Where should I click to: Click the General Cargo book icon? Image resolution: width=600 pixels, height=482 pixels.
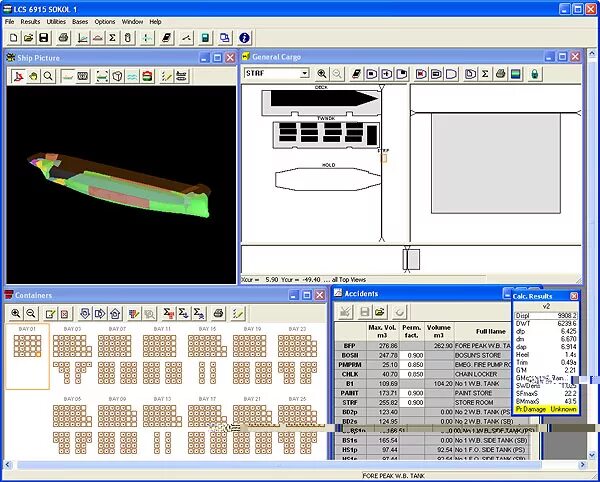point(356,74)
